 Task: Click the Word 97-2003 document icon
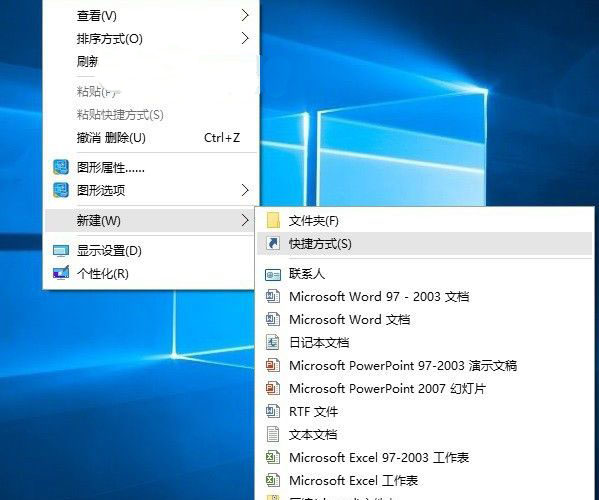click(x=273, y=296)
